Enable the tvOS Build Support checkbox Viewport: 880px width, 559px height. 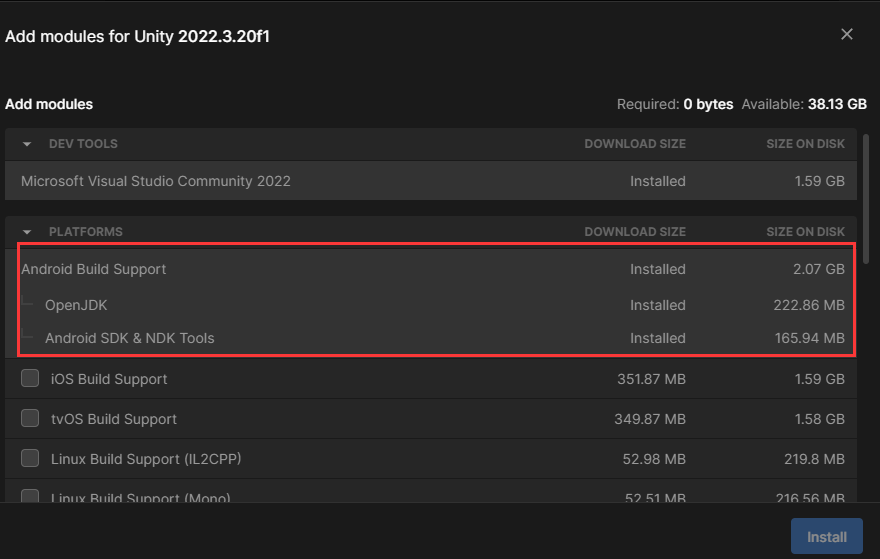click(30, 418)
